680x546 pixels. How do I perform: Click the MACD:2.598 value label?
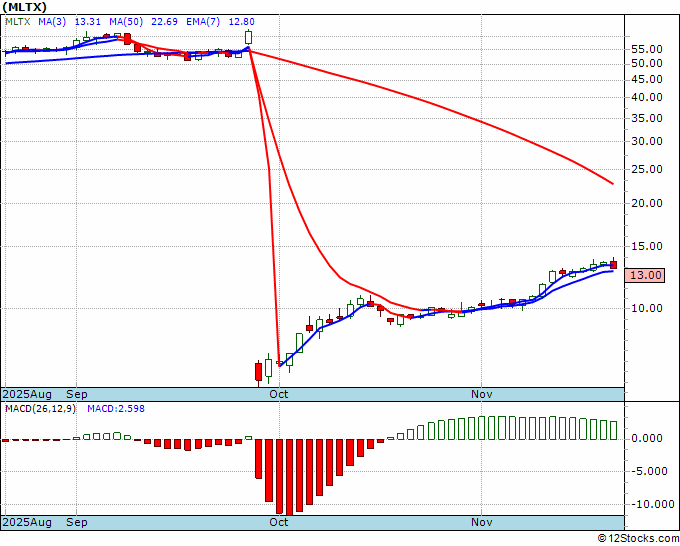tap(116, 409)
